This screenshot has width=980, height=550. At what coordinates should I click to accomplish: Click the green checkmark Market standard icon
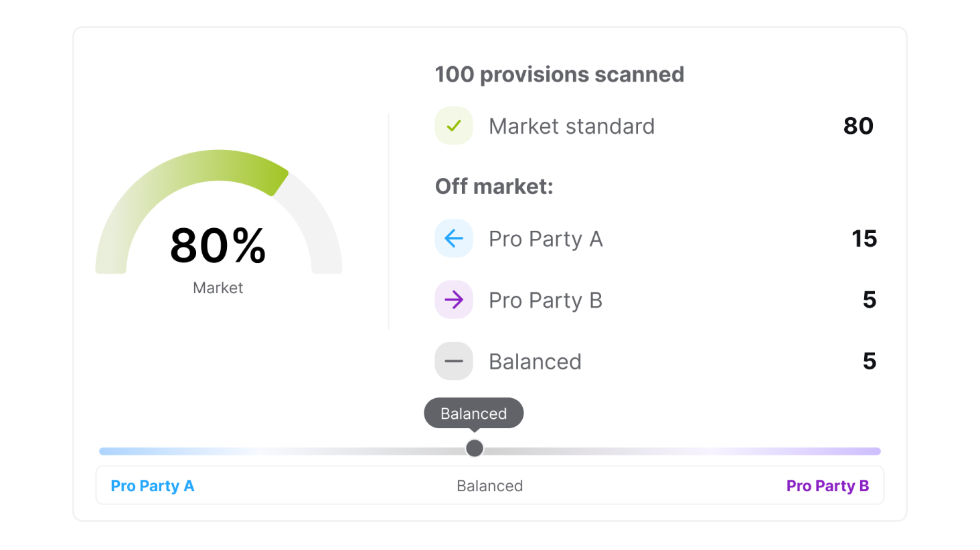[454, 126]
